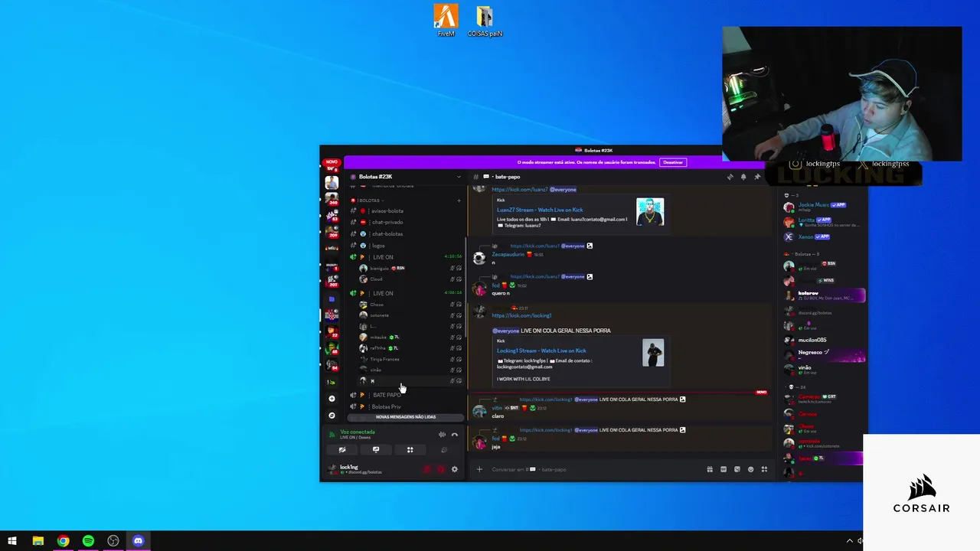Toggle microphone mute in user panel
Screen dimensions: 980x551
point(427,469)
